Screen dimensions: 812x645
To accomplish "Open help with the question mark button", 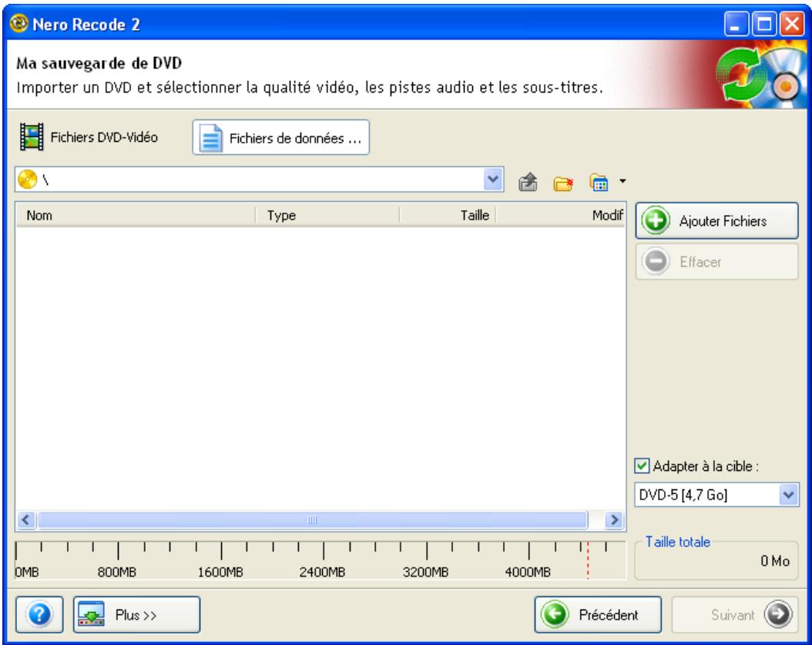I will point(39,614).
